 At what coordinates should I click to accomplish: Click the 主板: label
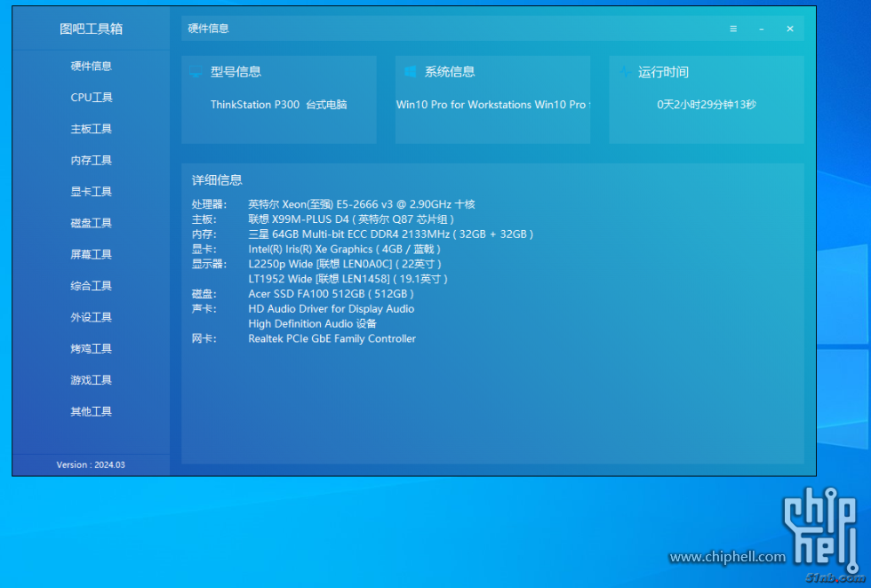tap(204, 219)
